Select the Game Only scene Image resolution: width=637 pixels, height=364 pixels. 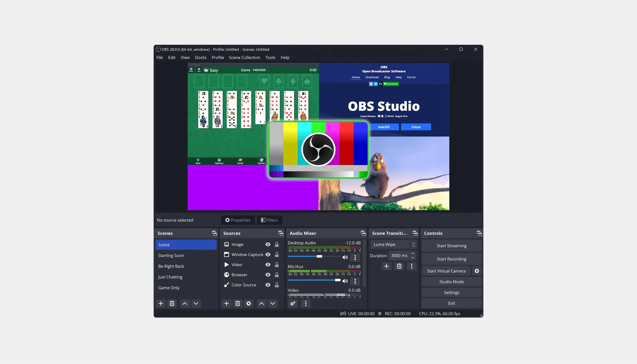[169, 288]
